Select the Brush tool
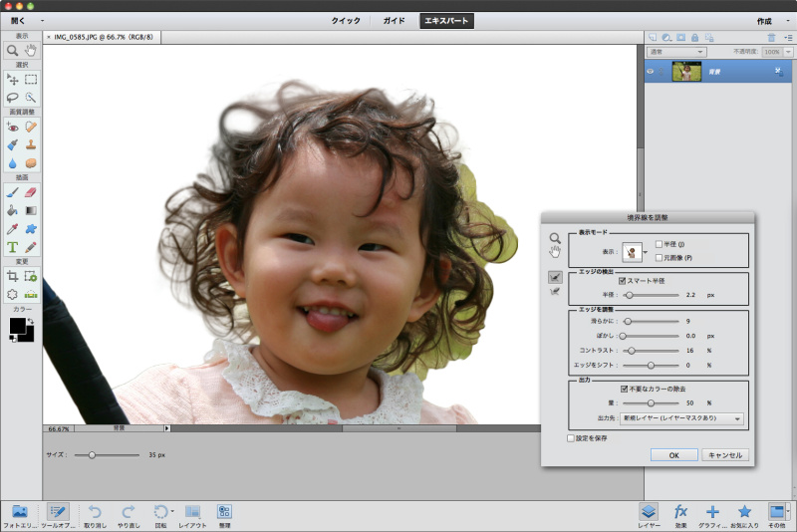 click(x=12, y=192)
